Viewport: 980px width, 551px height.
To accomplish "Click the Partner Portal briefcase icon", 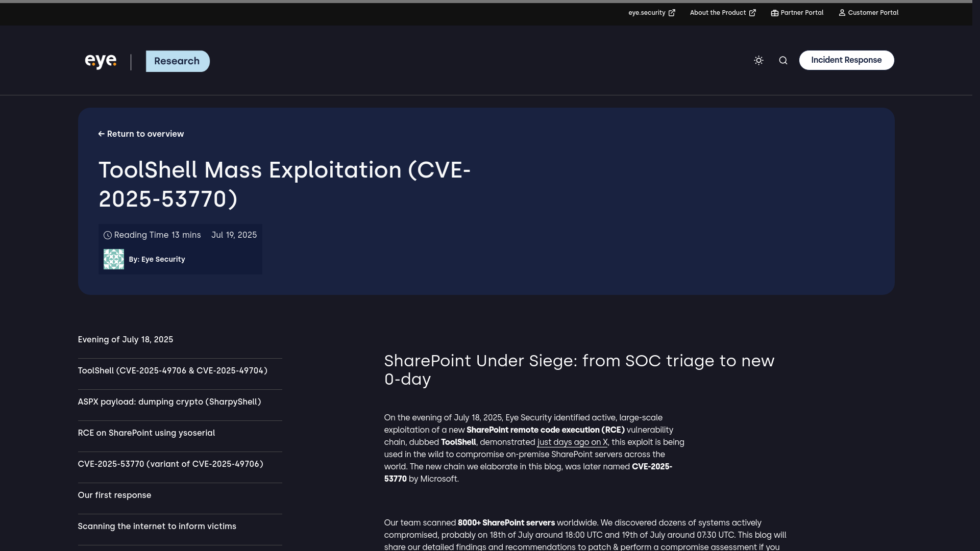I will [775, 13].
